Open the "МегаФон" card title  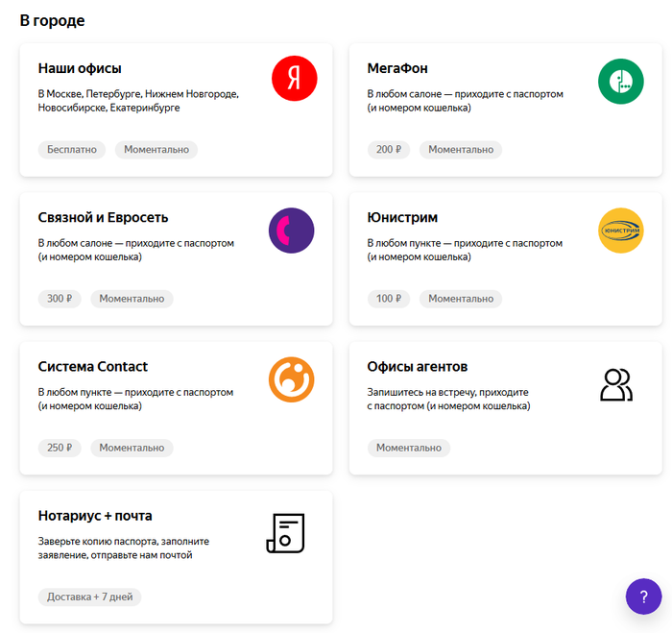pyautogui.click(x=397, y=68)
